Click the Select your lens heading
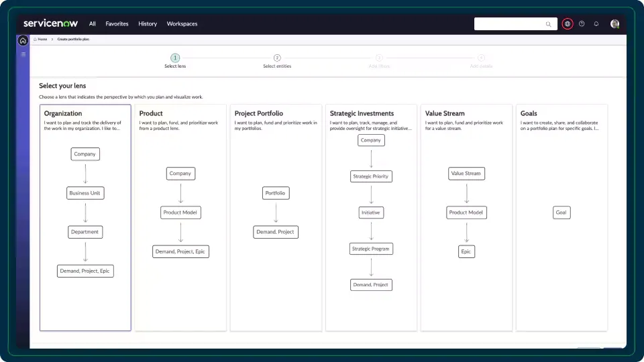The width and height of the screenshot is (644, 362). 62,86
